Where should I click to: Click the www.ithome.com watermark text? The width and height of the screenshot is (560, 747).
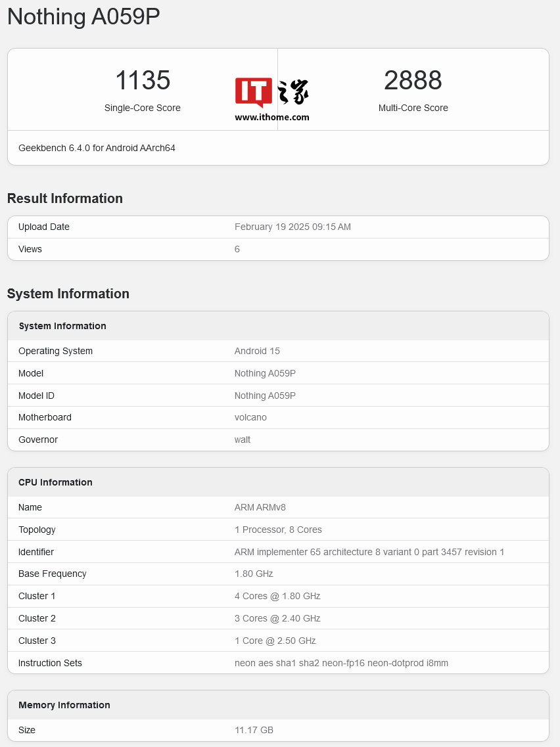[271, 118]
